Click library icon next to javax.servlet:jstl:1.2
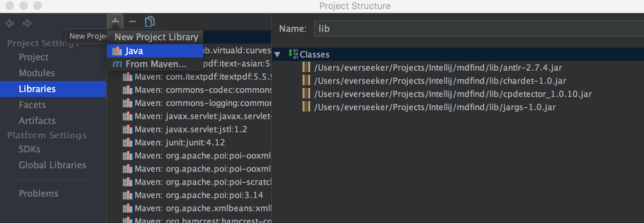The width and height of the screenshot is (644, 223). 127,129
